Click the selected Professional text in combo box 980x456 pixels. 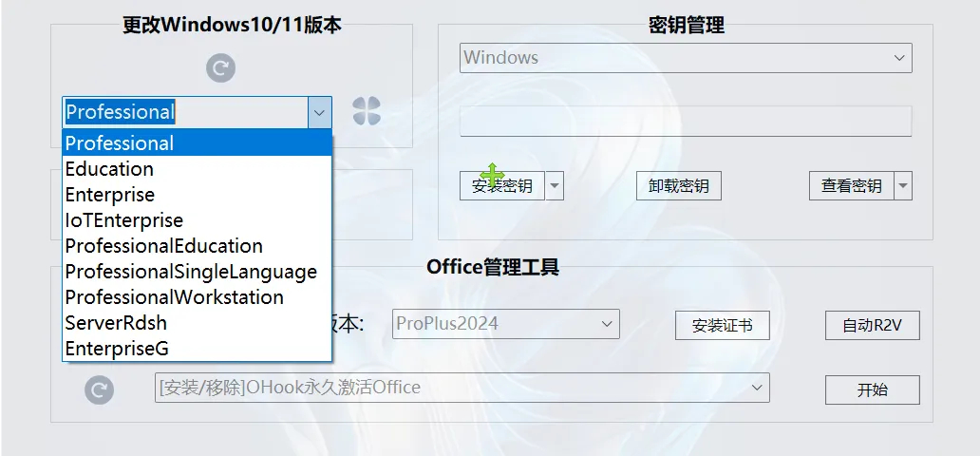[x=120, y=112]
